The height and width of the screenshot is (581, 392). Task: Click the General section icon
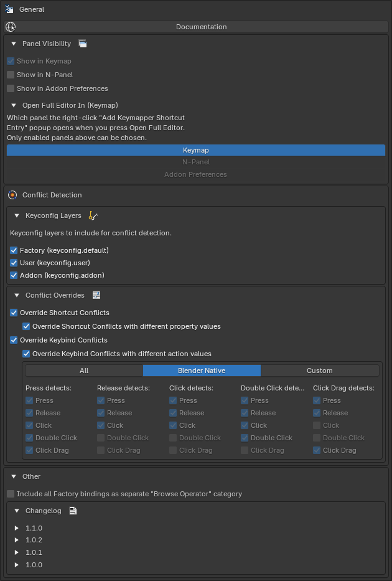[x=9, y=9]
